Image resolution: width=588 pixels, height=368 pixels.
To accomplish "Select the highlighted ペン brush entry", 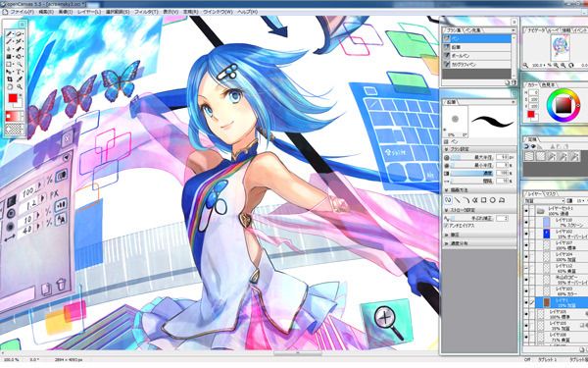I will click(x=476, y=38).
